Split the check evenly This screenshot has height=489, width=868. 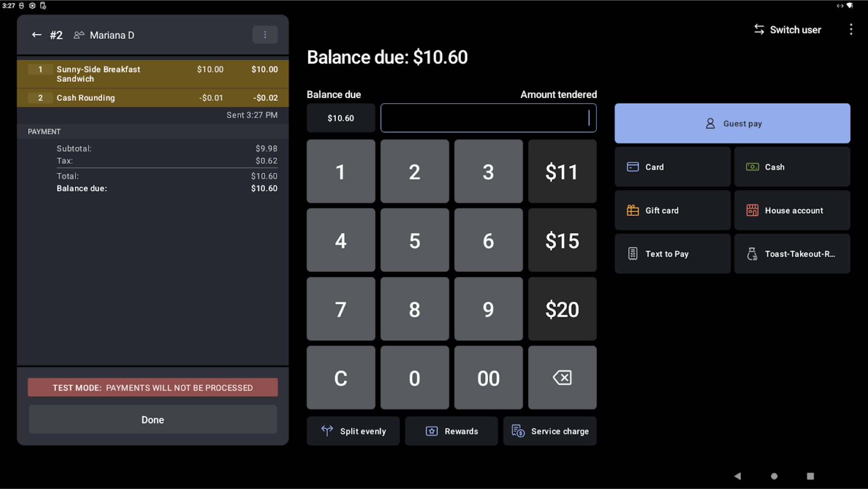(x=353, y=431)
